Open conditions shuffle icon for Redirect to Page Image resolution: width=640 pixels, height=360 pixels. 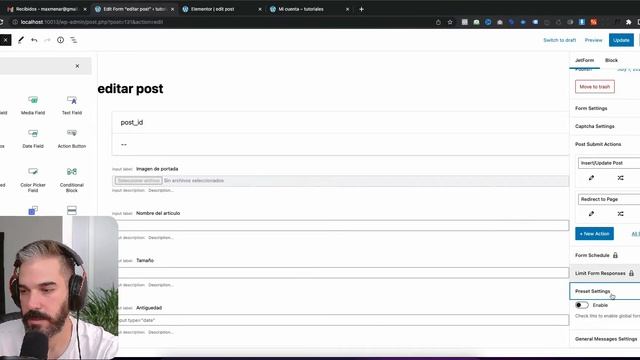pyautogui.click(x=620, y=214)
